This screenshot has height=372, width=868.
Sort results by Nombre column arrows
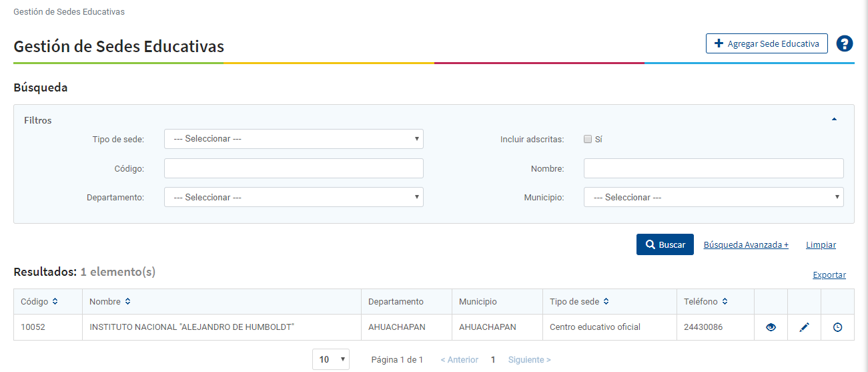click(x=127, y=302)
